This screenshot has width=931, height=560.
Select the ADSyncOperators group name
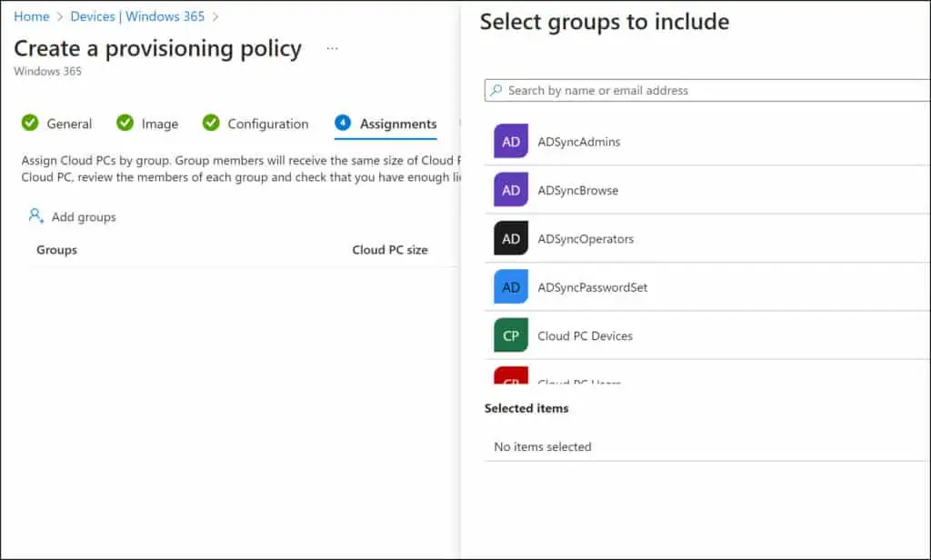pos(586,239)
